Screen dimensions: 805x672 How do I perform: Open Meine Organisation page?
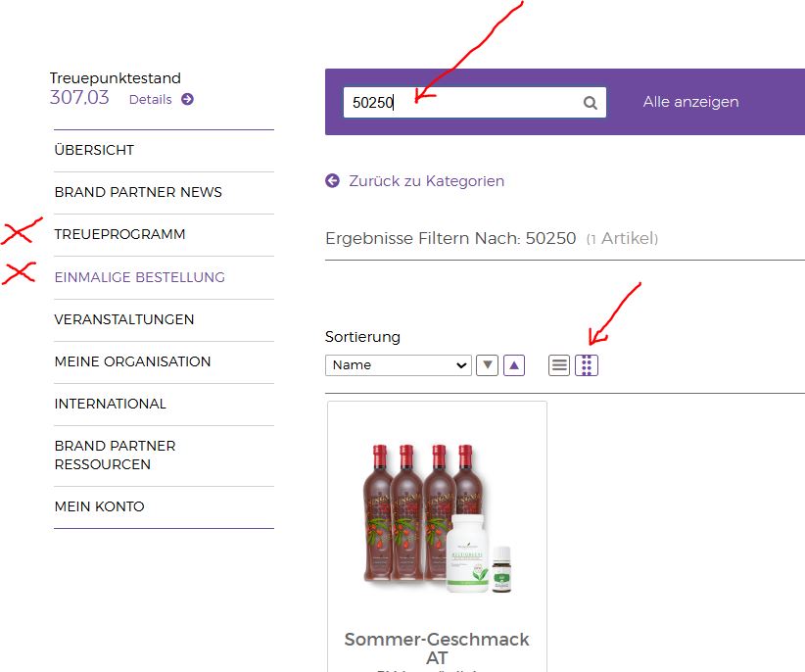point(132,361)
